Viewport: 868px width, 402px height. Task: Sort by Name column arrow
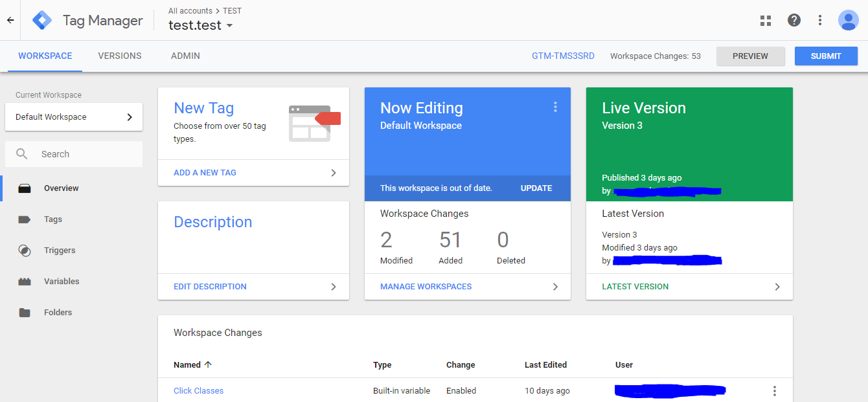pyautogui.click(x=208, y=364)
